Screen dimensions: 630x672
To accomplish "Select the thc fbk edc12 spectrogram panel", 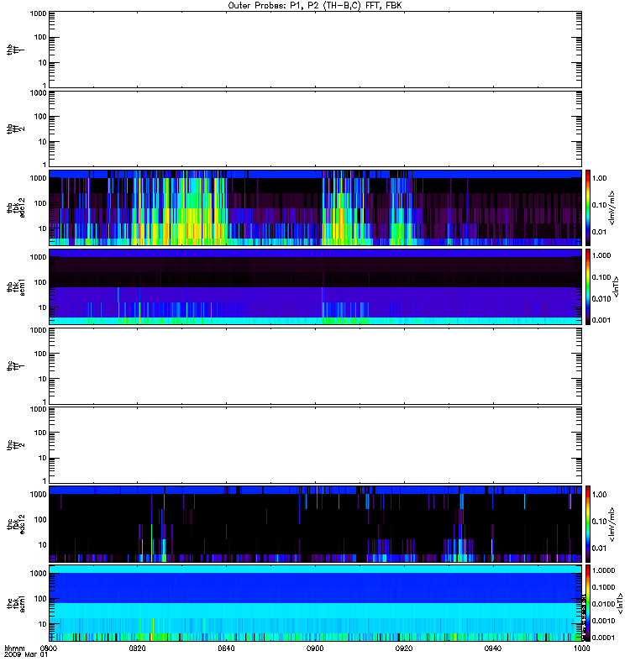I will [x=315, y=524].
